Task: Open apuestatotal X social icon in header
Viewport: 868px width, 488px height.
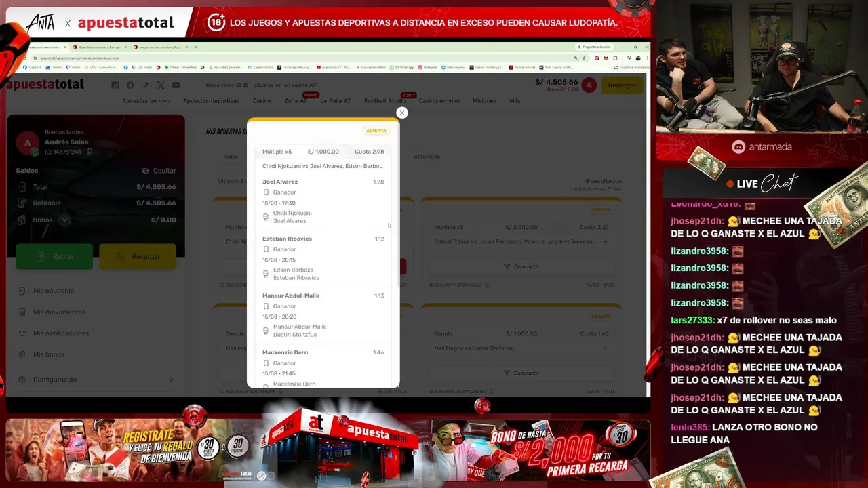Action: point(161,85)
